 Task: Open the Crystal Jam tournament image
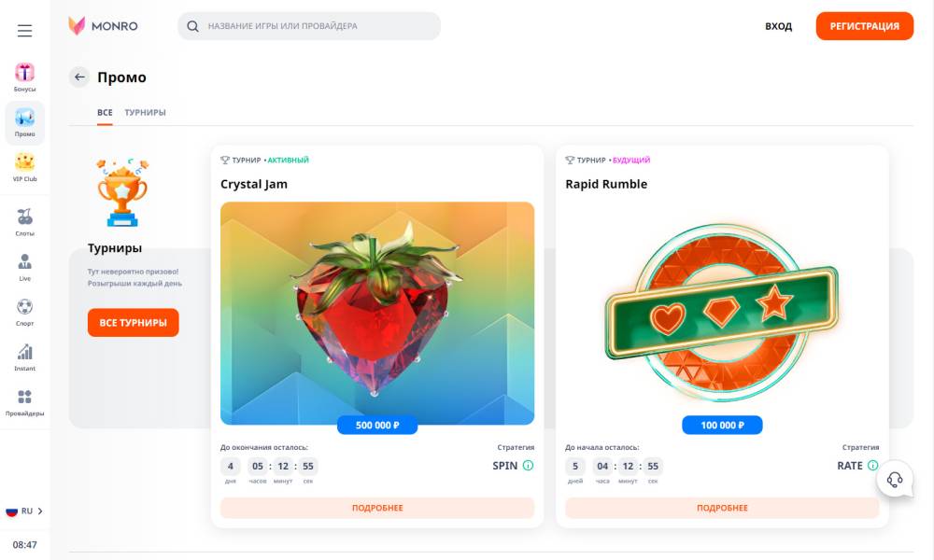(x=377, y=314)
